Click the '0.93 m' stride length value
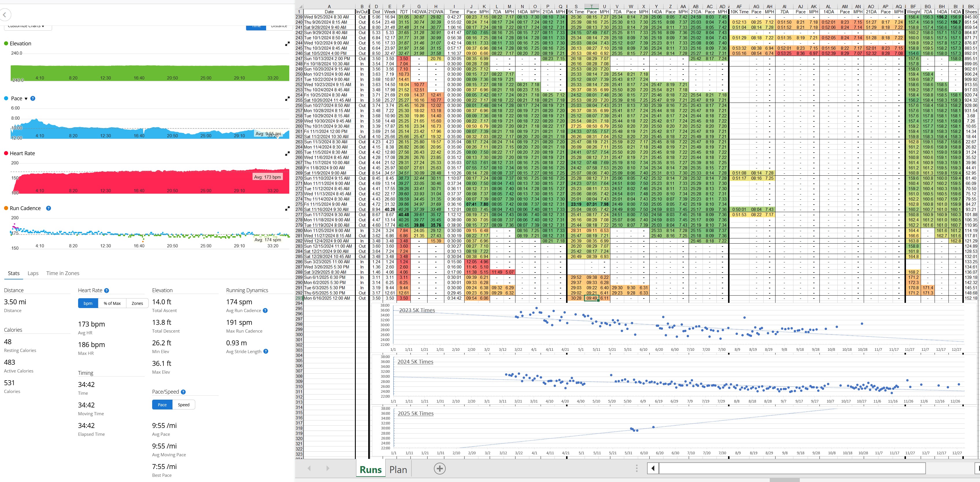 click(x=236, y=343)
